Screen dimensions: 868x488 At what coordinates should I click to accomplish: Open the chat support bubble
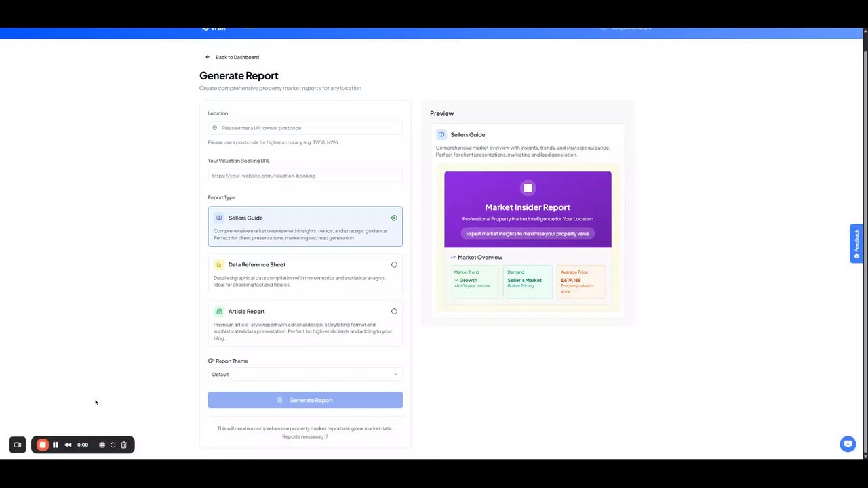848,444
